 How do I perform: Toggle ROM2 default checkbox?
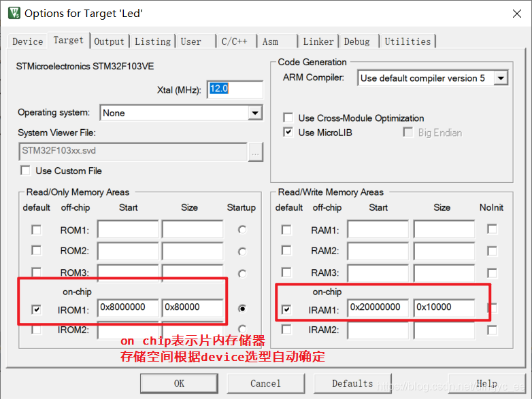(36, 251)
